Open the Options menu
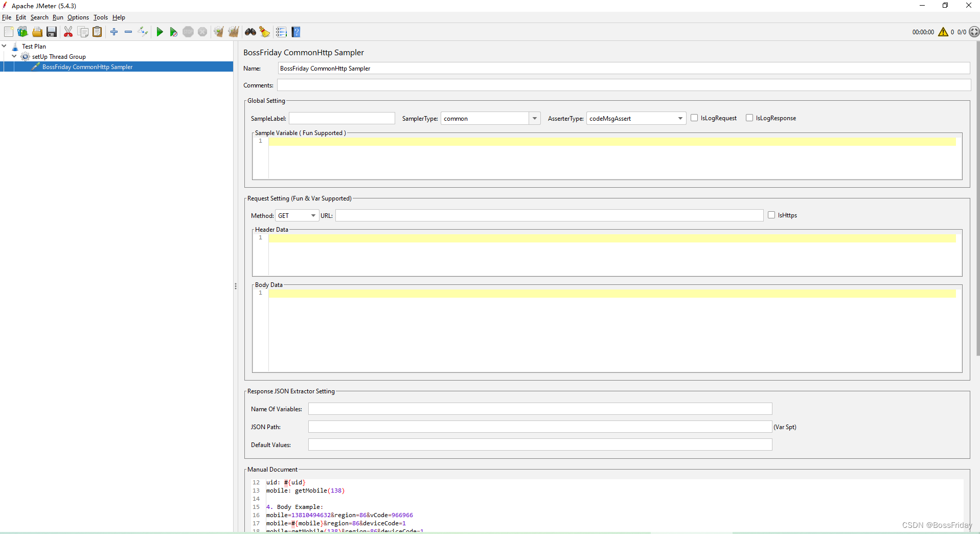The height and width of the screenshot is (534, 980). [78, 17]
